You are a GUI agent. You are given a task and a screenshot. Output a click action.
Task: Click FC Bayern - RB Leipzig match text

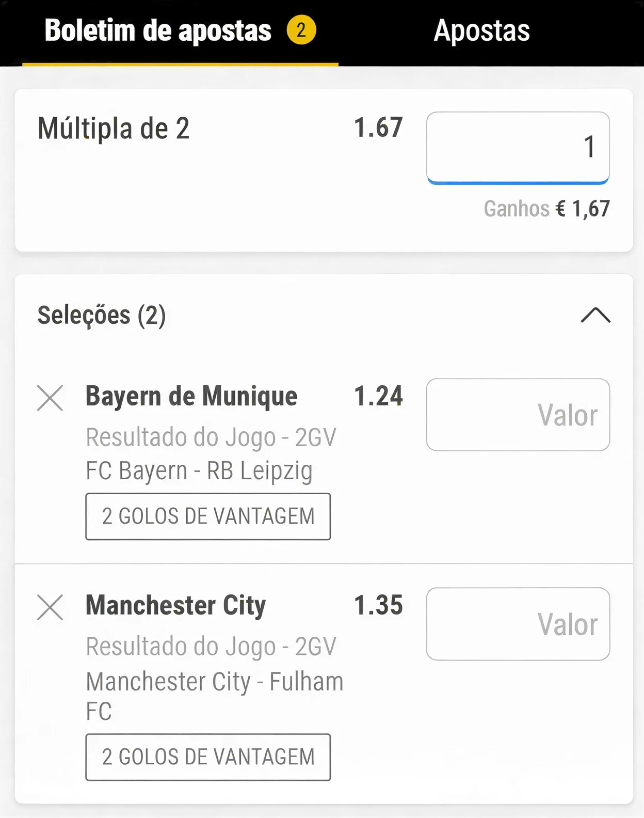[x=199, y=471]
